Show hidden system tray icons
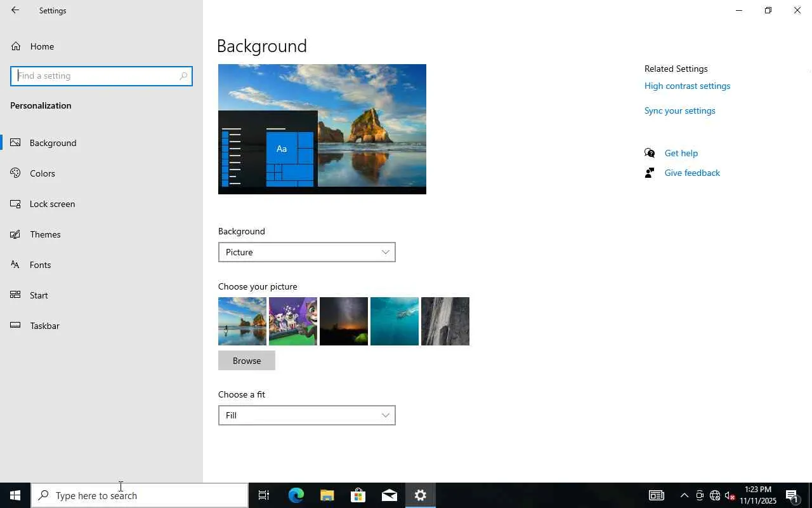The height and width of the screenshot is (508, 812). coord(684,495)
